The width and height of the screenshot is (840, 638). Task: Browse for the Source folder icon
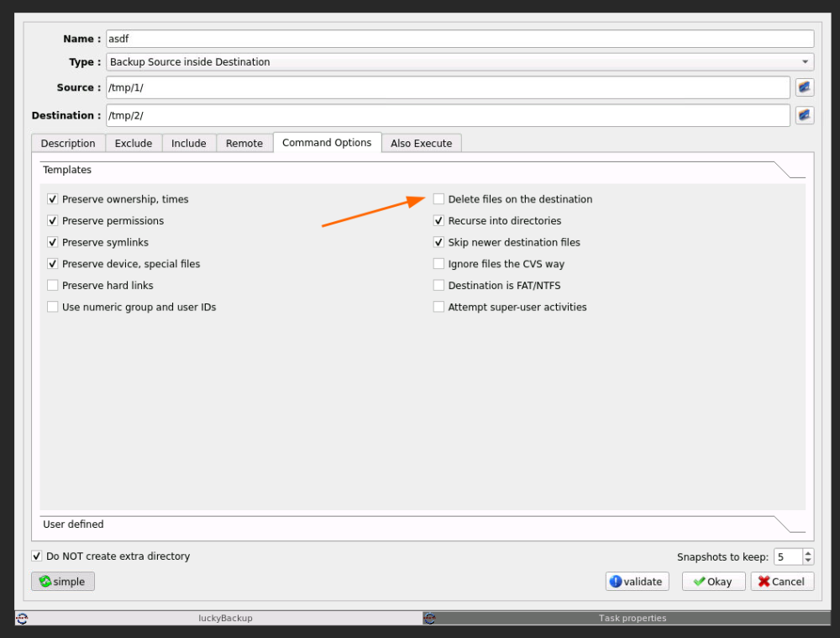pyautogui.click(x=804, y=87)
